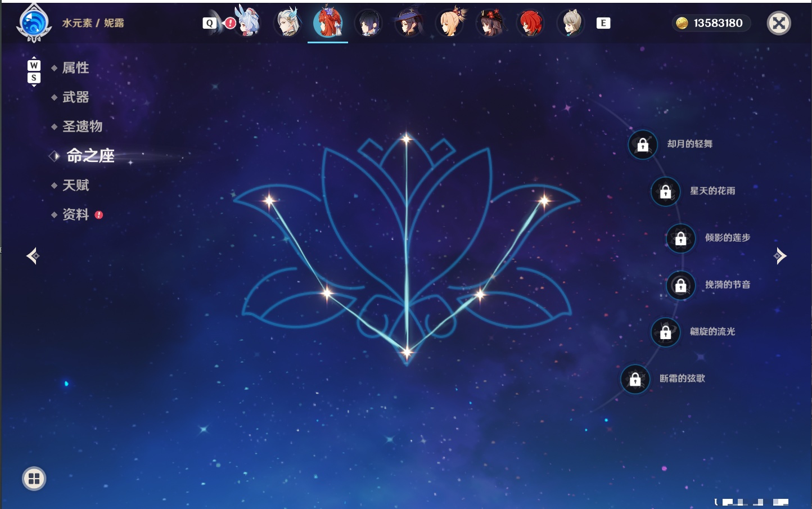Click the lock icon for 断霜的弦歌
Image resolution: width=812 pixels, height=509 pixels.
(635, 379)
